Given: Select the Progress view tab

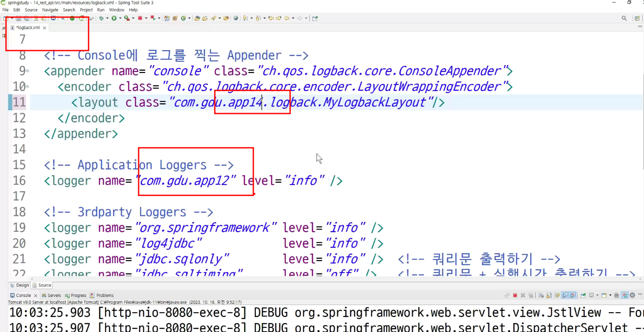Looking at the screenshot, I should tap(76, 295).
